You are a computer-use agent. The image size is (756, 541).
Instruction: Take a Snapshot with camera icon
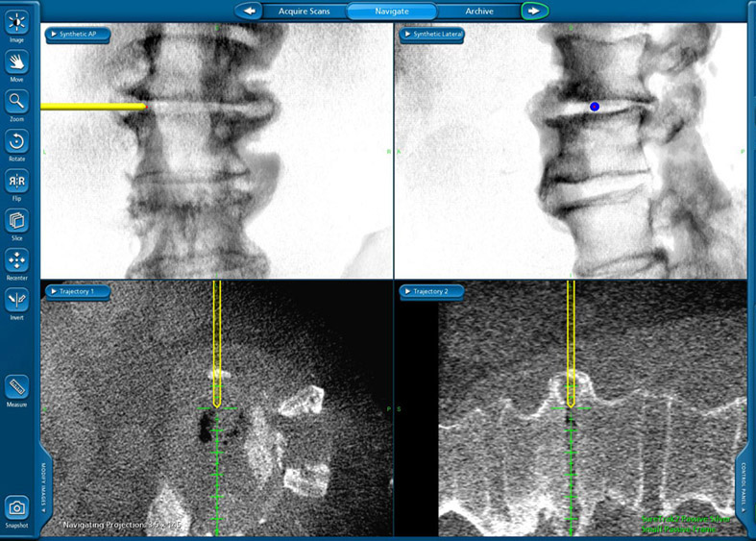(x=17, y=507)
